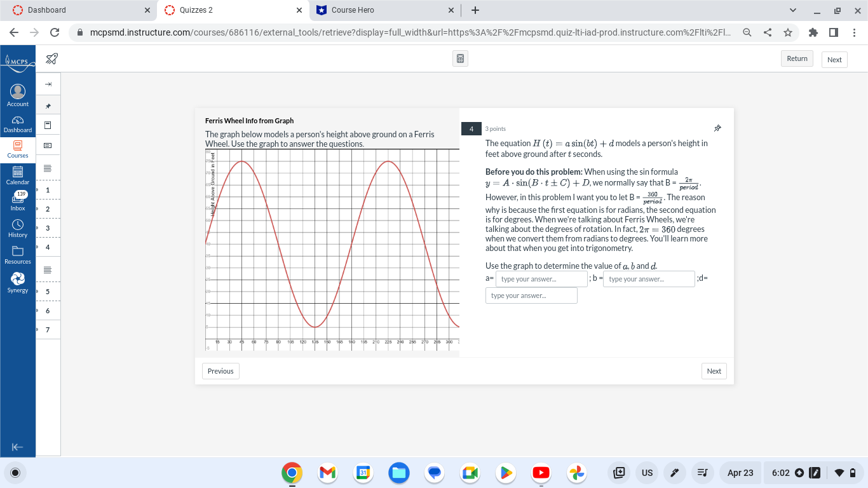The image size is (868, 488).
Task: Open the calculator tool in the quiz toolbar
Action: [x=460, y=58]
